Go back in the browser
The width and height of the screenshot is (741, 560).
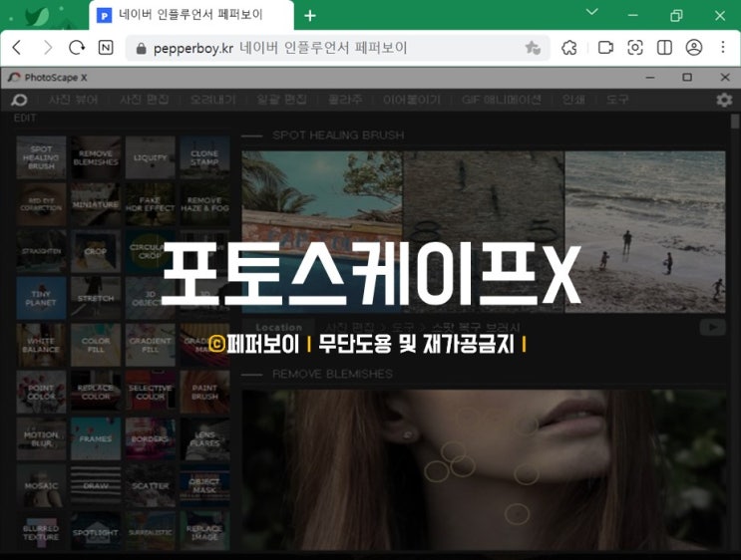[x=17, y=47]
